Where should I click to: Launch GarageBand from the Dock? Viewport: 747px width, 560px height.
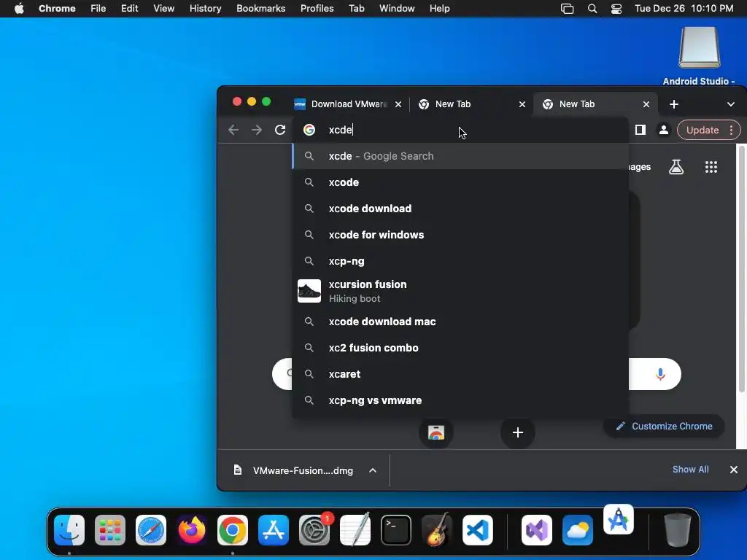click(x=437, y=530)
